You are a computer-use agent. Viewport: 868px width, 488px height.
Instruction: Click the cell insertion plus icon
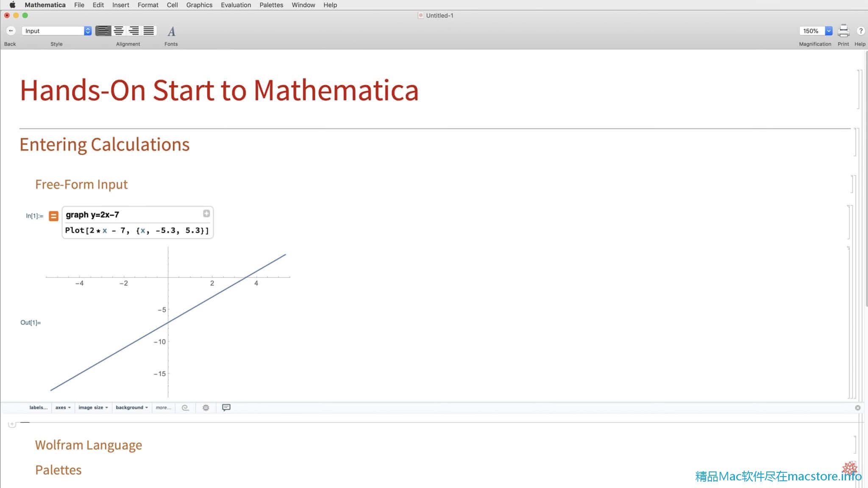pos(12,424)
